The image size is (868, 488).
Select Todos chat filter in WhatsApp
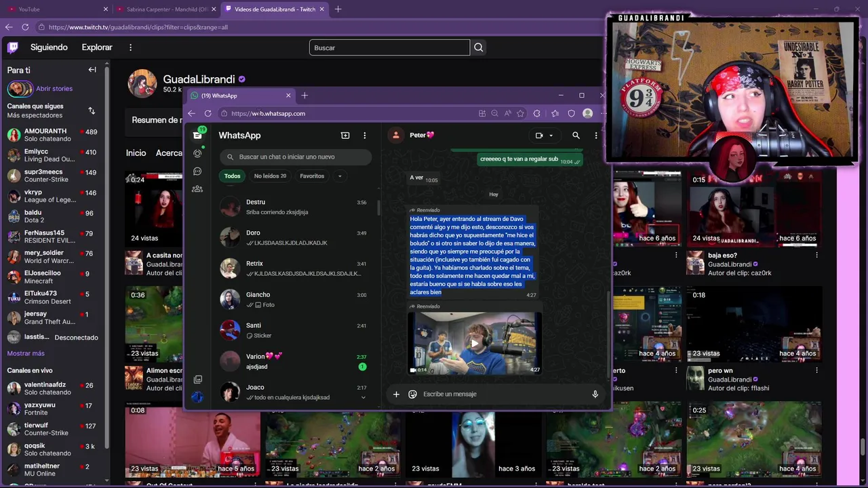click(233, 176)
